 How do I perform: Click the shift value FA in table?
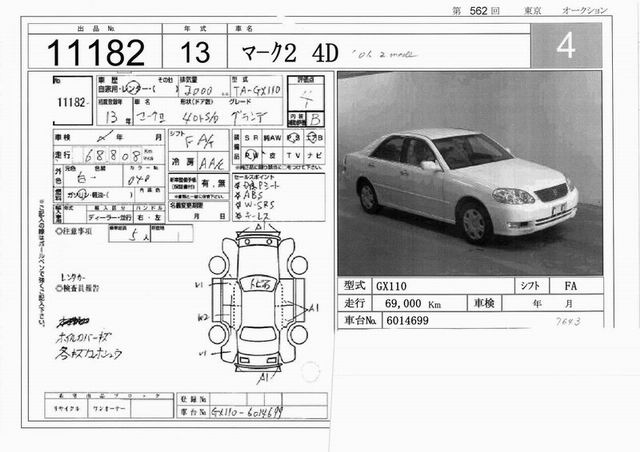[x=571, y=286]
